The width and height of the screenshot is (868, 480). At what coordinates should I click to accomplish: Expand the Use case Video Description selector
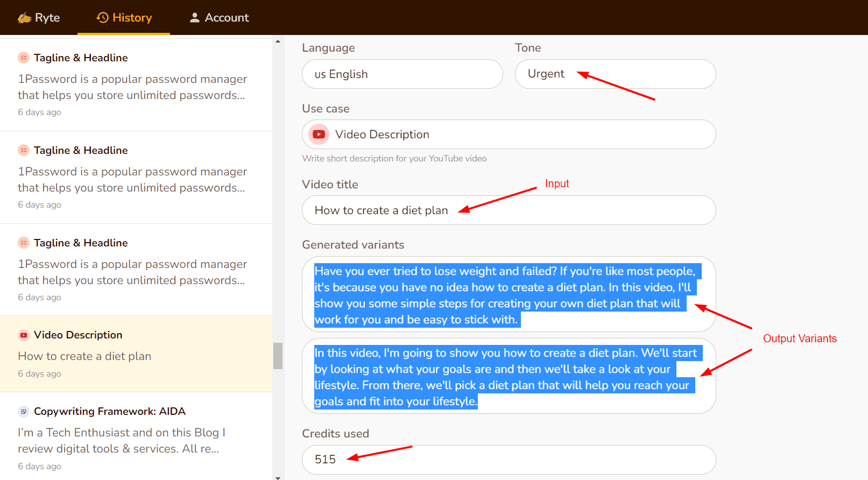pyautogui.click(x=509, y=135)
